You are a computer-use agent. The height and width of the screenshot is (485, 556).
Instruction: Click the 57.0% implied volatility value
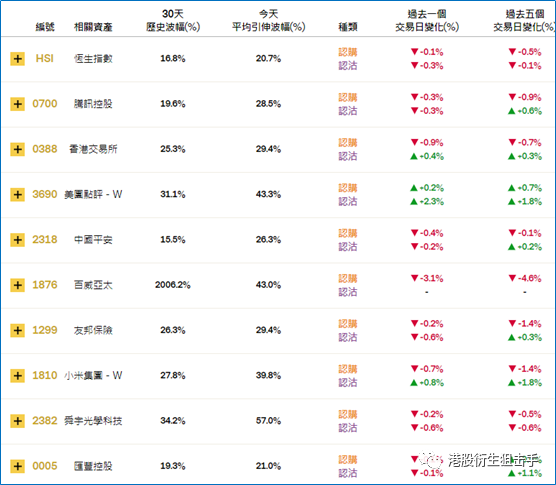coord(268,421)
